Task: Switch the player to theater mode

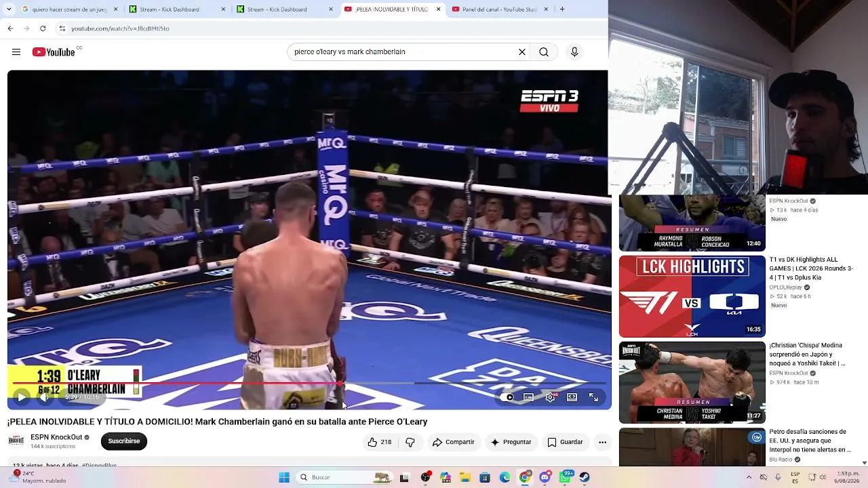Action: [572, 397]
